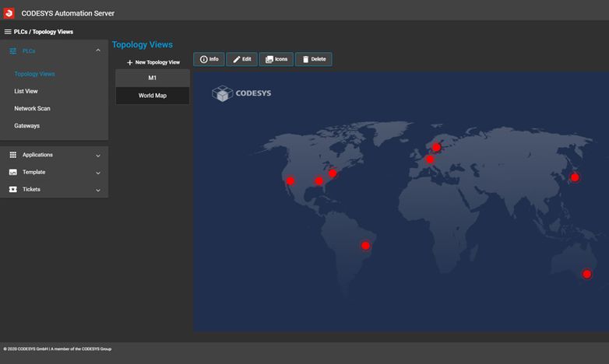Image resolution: width=609 pixels, height=364 pixels.
Task: Click the CODESYS Automation Server title text
Action: tap(68, 13)
